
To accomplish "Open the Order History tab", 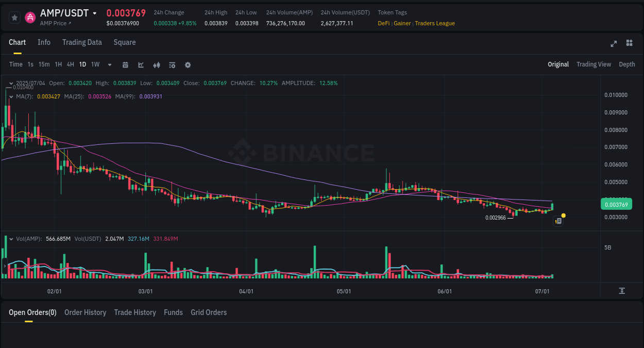I will point(85,312).
